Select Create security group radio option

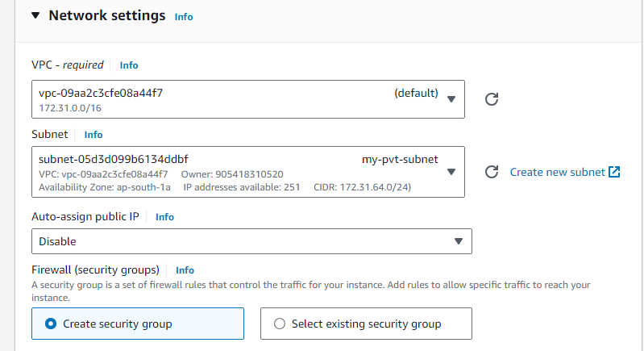point(51,324)
